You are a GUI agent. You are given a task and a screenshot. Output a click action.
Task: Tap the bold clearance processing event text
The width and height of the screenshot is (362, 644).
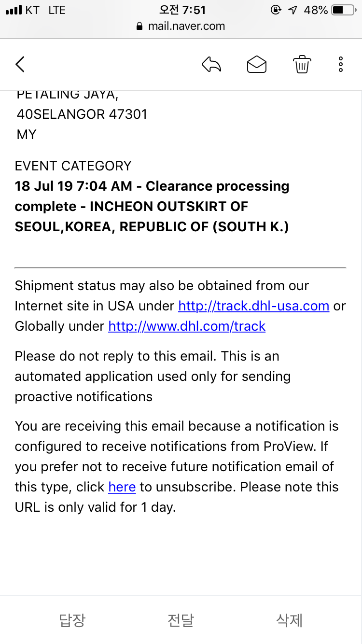tap(152, 207)
